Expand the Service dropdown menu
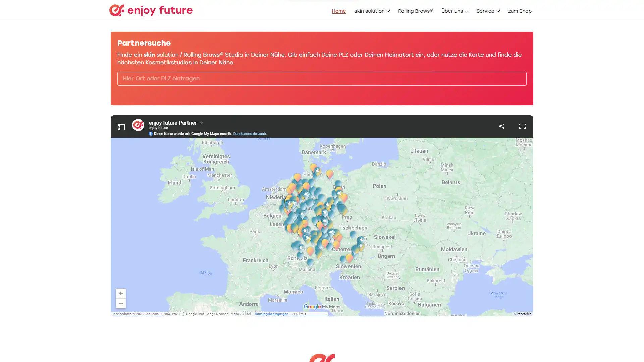644x362 pixels. pos(488,11)
